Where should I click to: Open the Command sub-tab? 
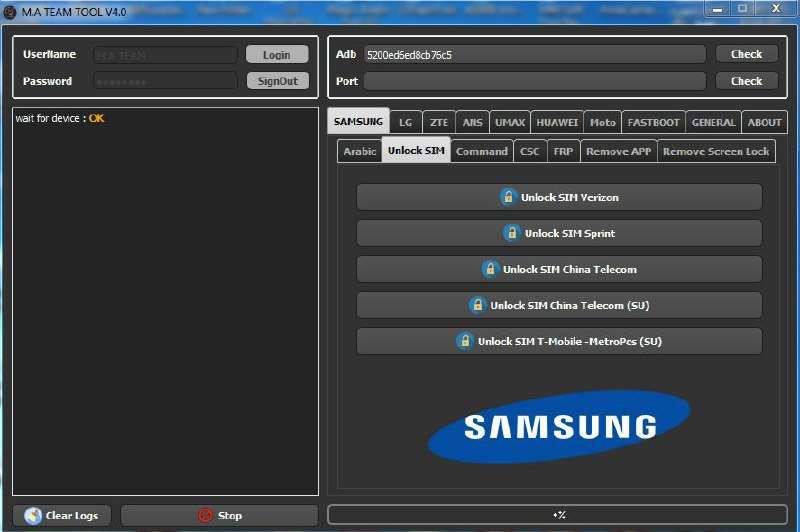(482, 151)
